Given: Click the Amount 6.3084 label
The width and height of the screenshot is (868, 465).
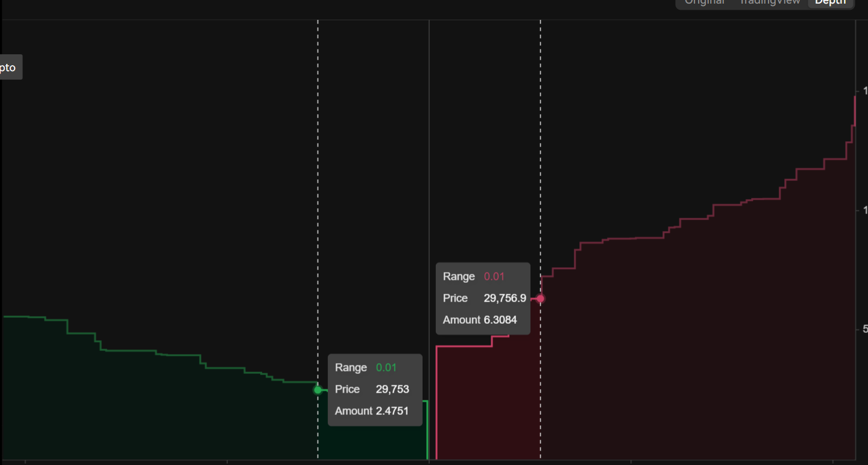Looking at the screenshot, I should (x=480, y=320).
